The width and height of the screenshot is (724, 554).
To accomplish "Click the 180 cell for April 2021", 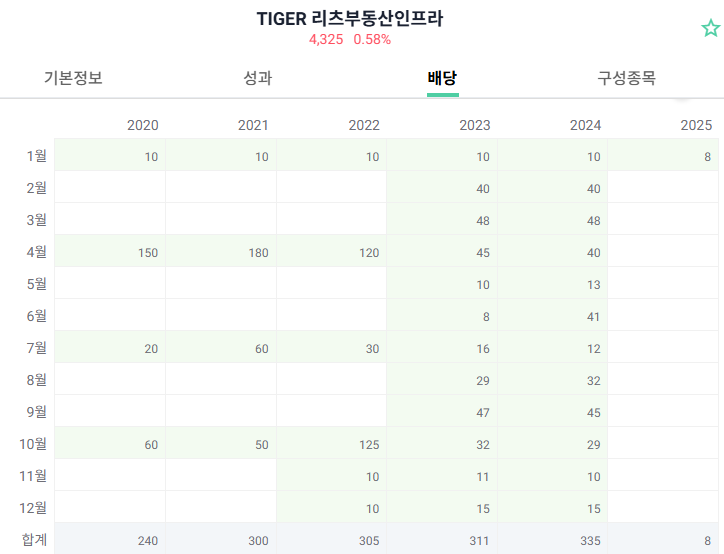I will 221,251.
